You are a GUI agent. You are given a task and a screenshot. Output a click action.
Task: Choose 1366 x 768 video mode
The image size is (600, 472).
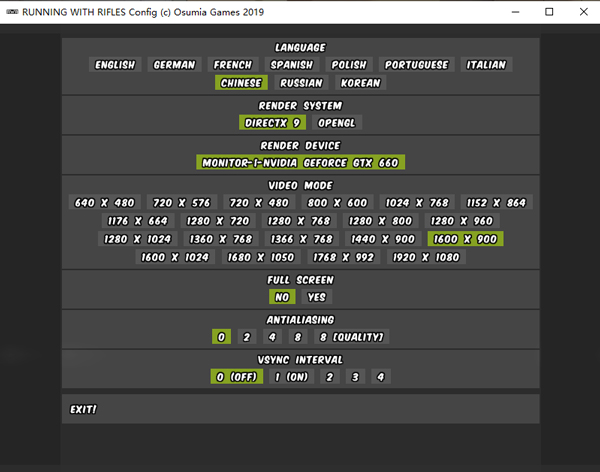point(302,239)
